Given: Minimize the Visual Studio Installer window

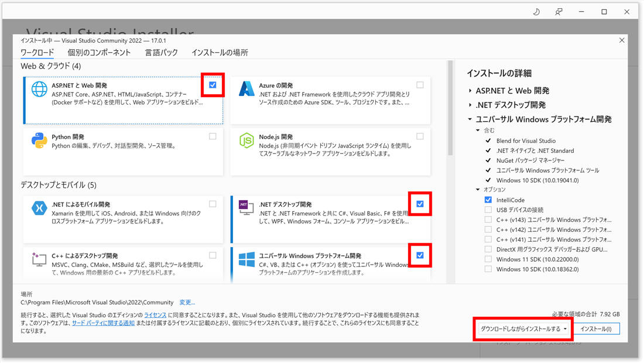Looking at the screenshot, I should tap(581, 12).
